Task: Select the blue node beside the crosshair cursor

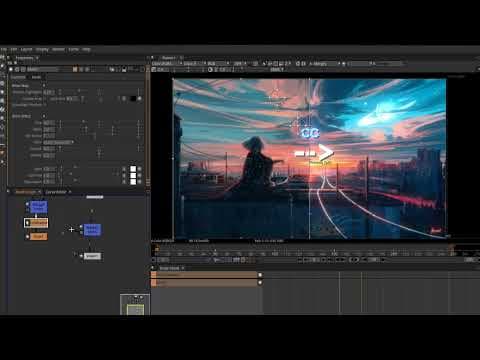Action: coord(92,230)
